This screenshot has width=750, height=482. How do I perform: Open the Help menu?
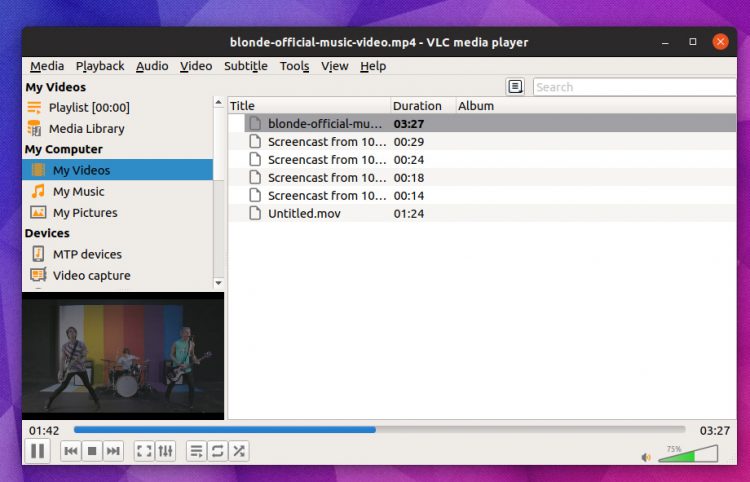pyautogui.click(x=373, y=66)
